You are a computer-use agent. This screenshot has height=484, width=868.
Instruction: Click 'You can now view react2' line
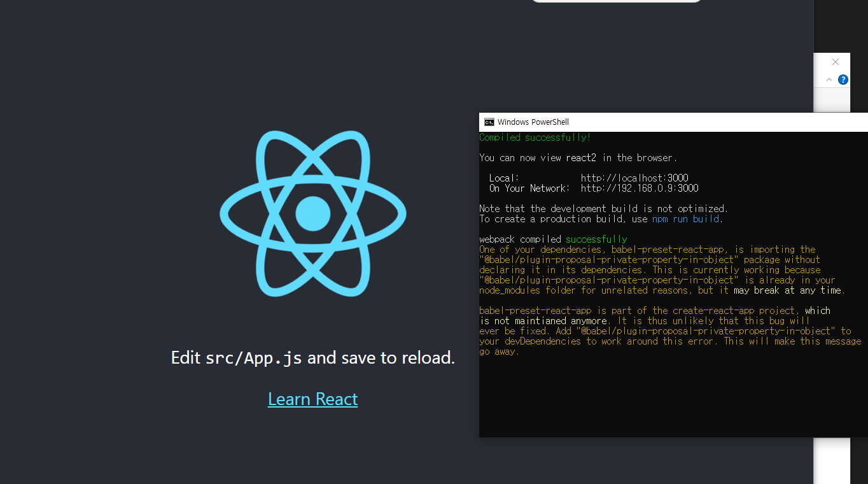click(x=578, y=158)
